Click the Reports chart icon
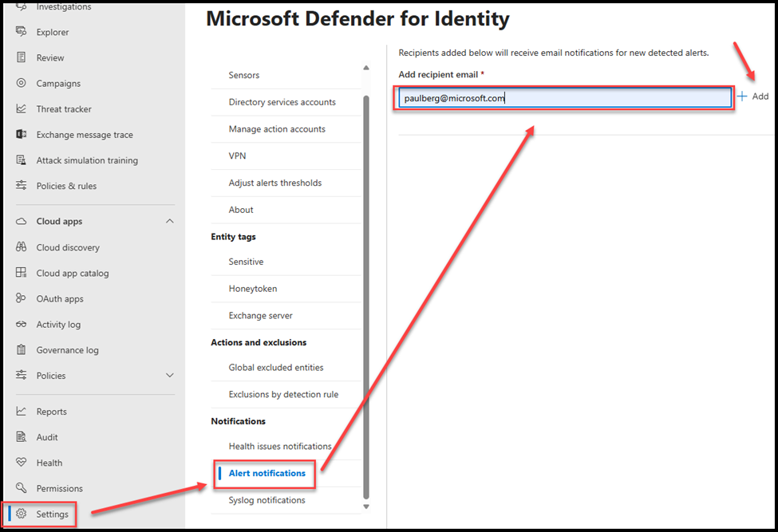778x532 pixels. tap(21, 411)
